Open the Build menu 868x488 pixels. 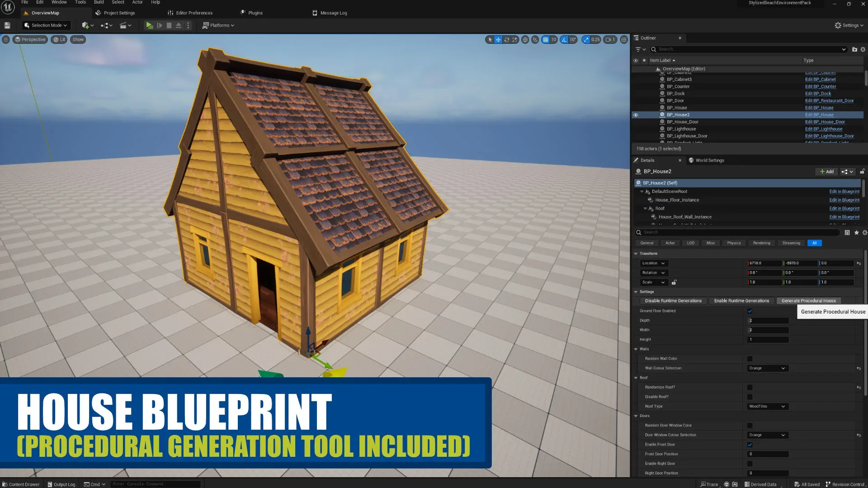pos(99,2)
